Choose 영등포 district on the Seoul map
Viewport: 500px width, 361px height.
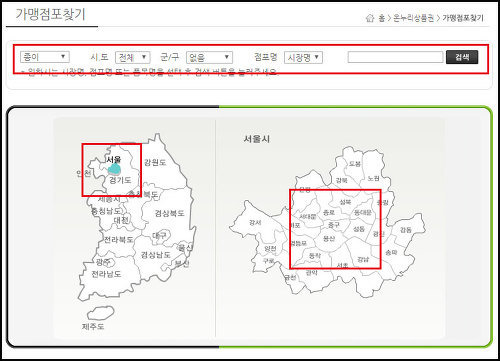(x=299, y=243)
